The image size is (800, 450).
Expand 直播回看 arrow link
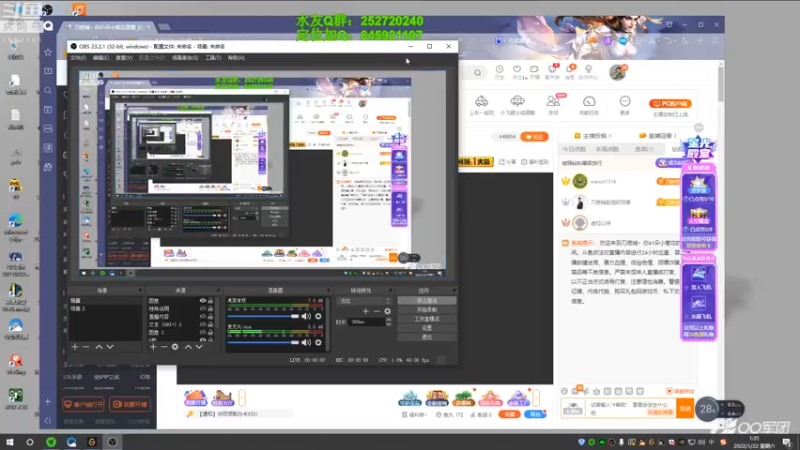click(x=658, y=136)
